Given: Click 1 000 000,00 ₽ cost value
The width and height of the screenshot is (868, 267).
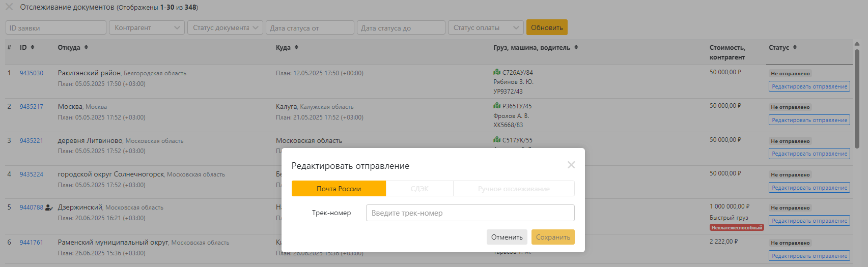Looking at the screenshot, I should point(729,206).
